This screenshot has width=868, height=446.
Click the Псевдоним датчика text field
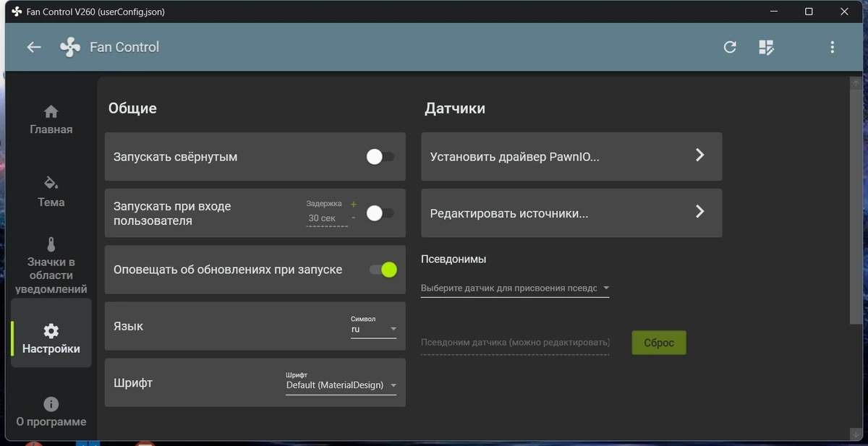pyautogui.click(x=515, y=343)
